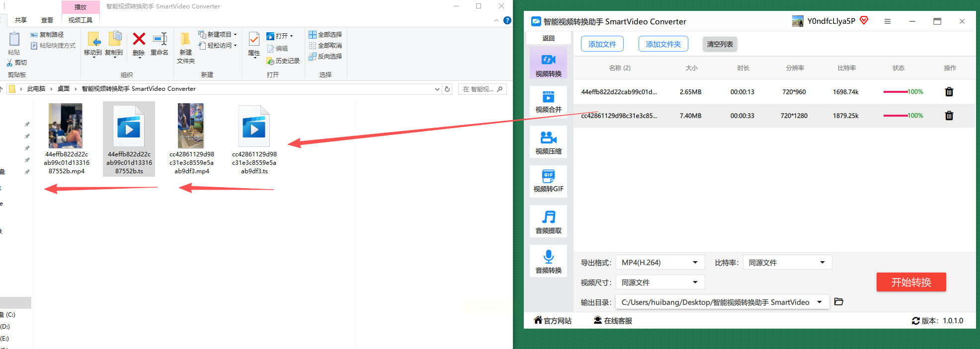The width and height of the screenshot is (980, 349).
Task: Click the 删除 delete icon in Explorer ribbon
Action: [139, 39]
